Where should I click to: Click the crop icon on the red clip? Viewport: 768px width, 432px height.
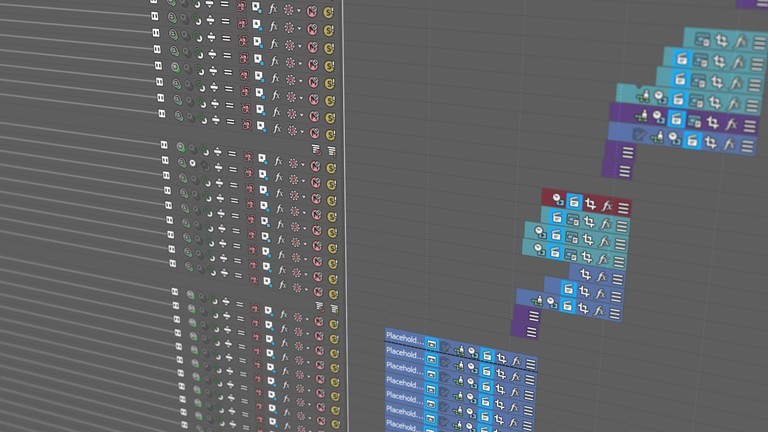(590, 204)
